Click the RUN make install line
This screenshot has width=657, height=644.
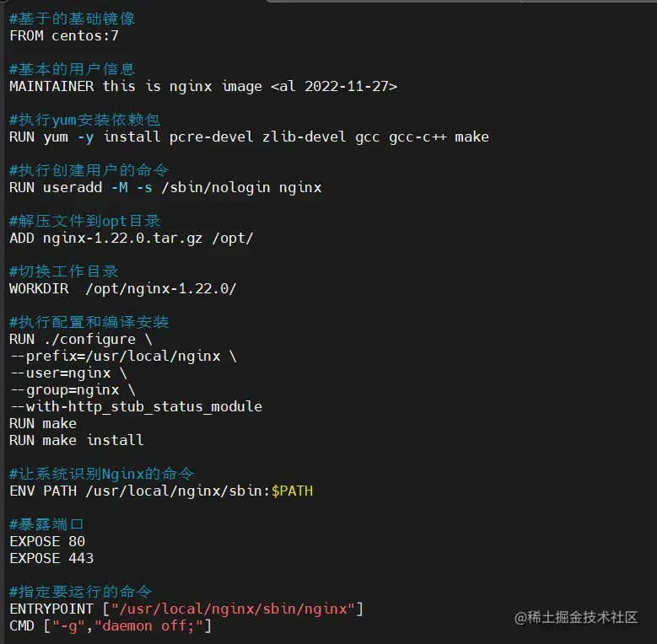[76, 441]
